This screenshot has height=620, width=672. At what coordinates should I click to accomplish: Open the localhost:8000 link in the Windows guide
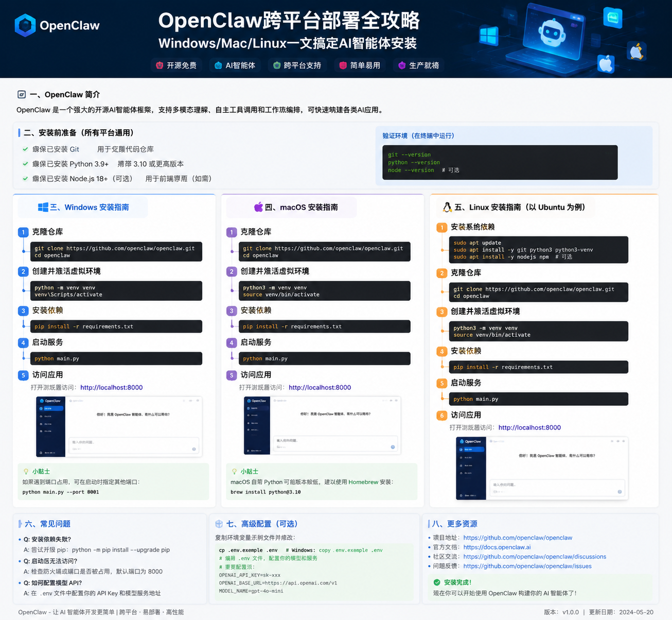[x=112, y=387]
